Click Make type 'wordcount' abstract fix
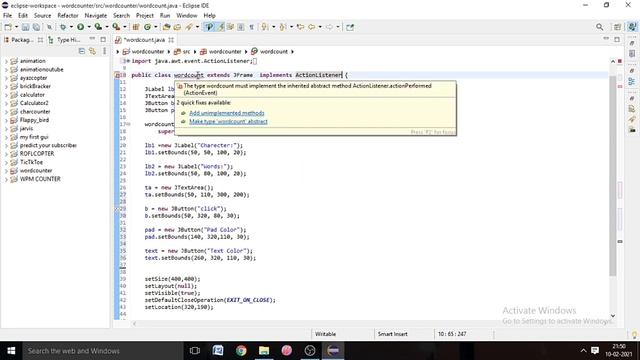640x360 pixels. [228, 122]
